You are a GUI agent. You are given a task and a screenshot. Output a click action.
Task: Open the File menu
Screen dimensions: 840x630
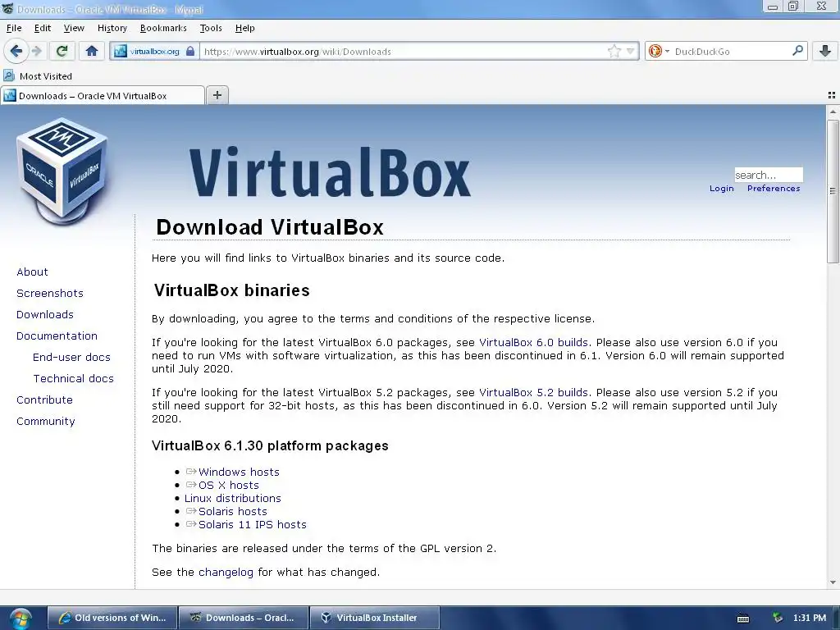click(x=14, y=28)
